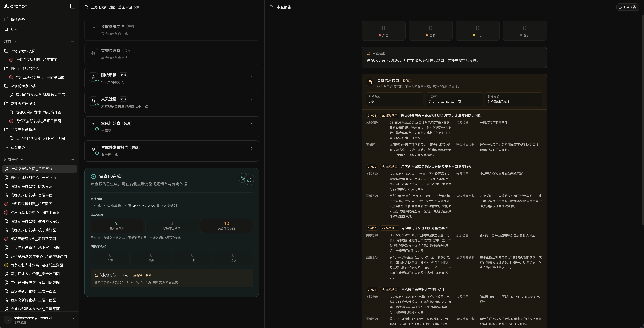
Task: Open the task filter icon beside 所有任务
Action: click(73, 159)
